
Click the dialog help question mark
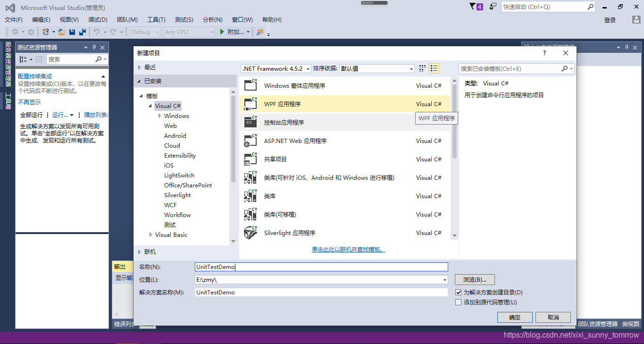coord(544,53)
